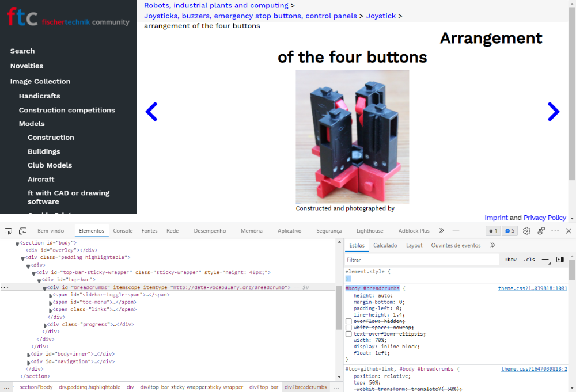Open the error count badge showing 1

493,231
